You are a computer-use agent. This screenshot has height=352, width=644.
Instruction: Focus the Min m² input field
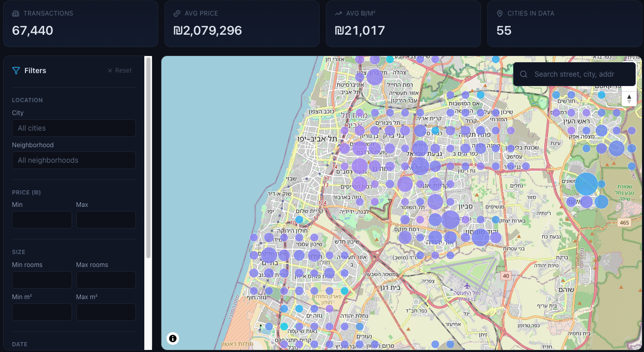42,312
